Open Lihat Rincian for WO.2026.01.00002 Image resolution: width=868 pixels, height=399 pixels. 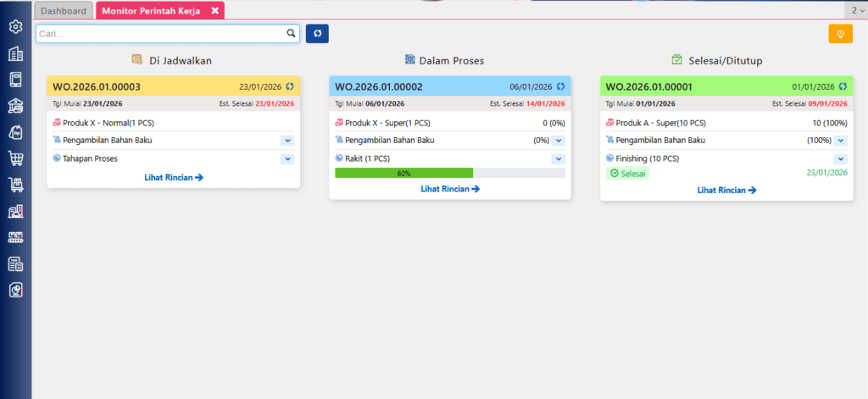point(450,188)
